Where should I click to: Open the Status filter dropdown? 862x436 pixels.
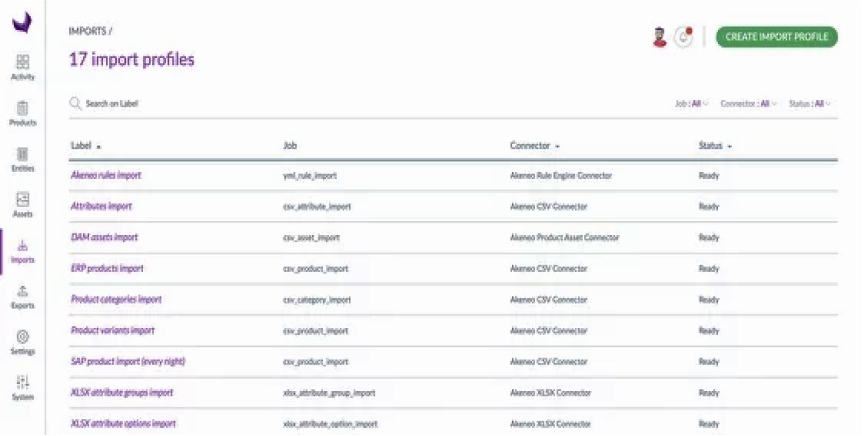809,103
